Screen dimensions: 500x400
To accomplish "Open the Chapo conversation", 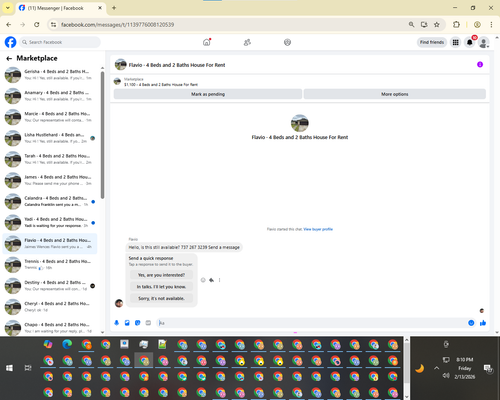I will tap(50, 328).
